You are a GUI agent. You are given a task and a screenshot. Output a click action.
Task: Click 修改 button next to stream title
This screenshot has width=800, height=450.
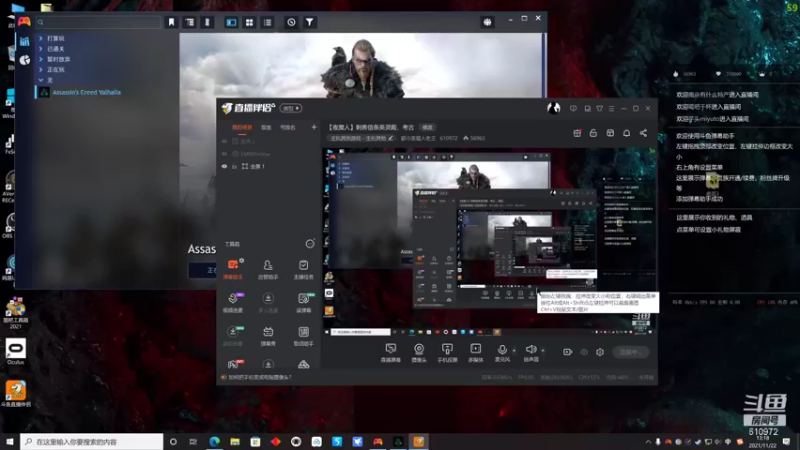tap(427, 128)
